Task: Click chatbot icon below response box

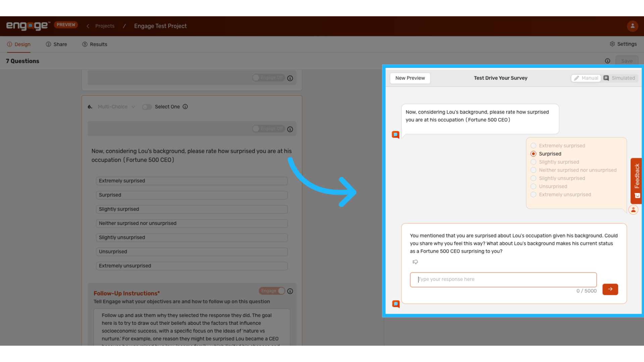Action: click(x=396, y=304)
